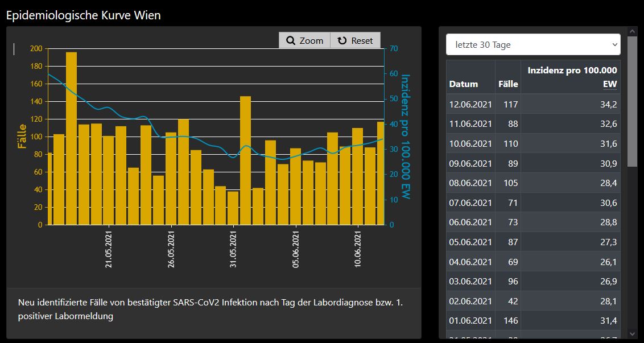Select the date cell 01.06.2021
This screenshot has height=343, width=644.
click(x=470, y=320)
